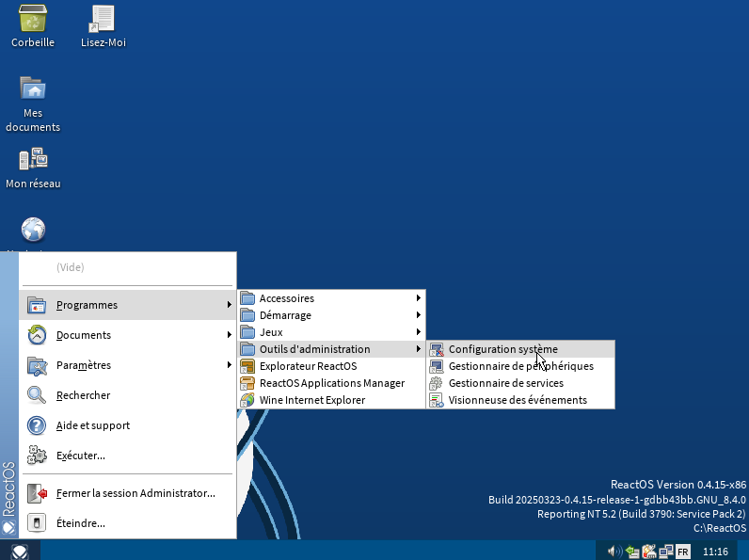749x560 pixels.
Task: Open Gestionnaire de périphériques
Action: 520,366
